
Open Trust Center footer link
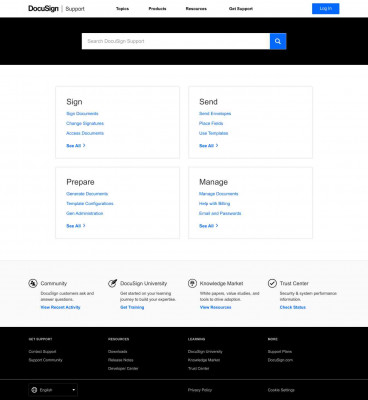[199, 368]
